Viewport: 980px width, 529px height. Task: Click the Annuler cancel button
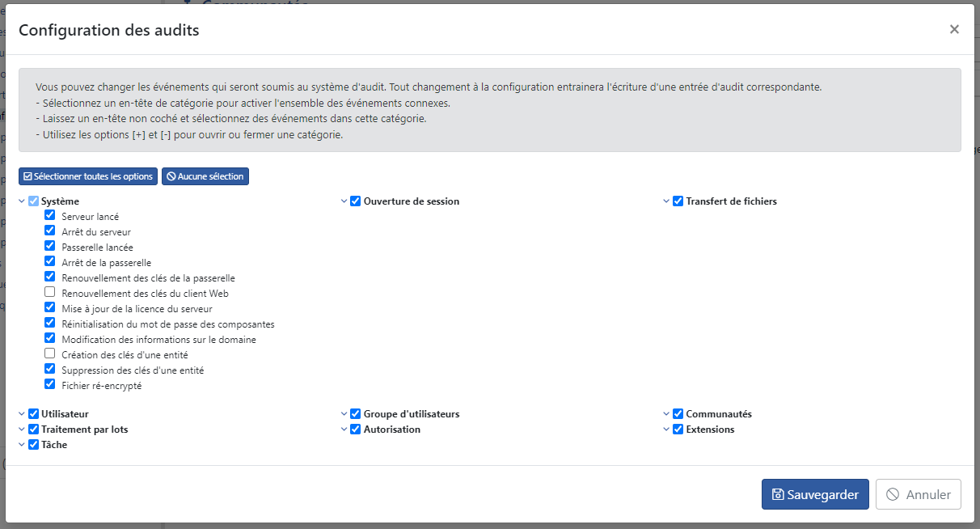(918, 494)
